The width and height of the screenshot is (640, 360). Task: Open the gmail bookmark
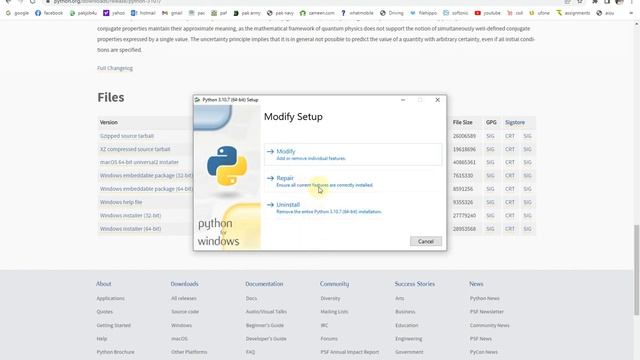(x=172, y=13)
